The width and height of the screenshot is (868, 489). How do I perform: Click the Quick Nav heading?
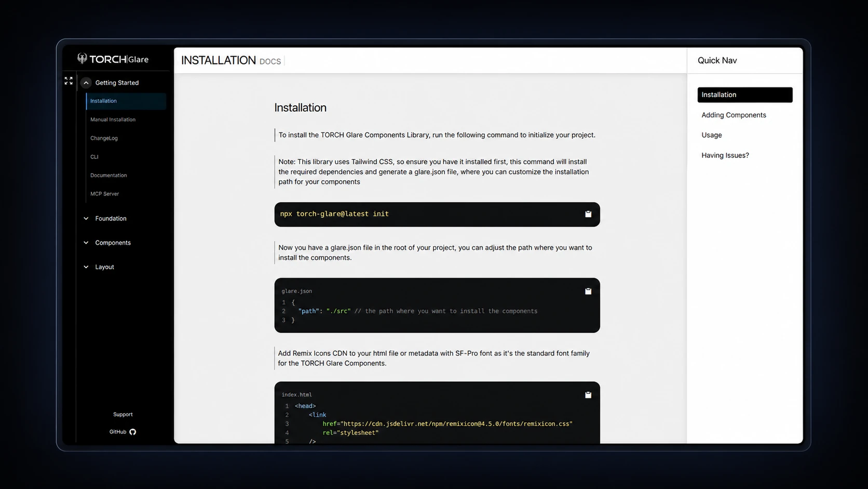pyautogui.click(x=717, y=61)
